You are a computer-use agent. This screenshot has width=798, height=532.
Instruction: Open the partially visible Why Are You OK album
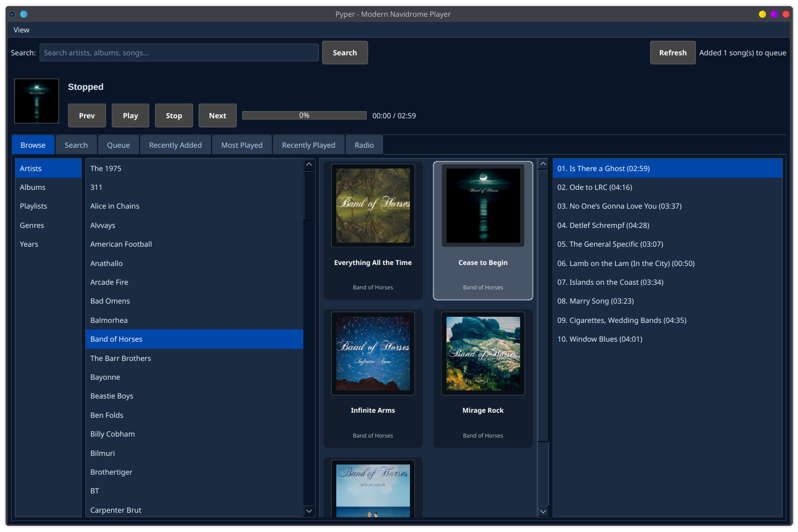point(373,489)
